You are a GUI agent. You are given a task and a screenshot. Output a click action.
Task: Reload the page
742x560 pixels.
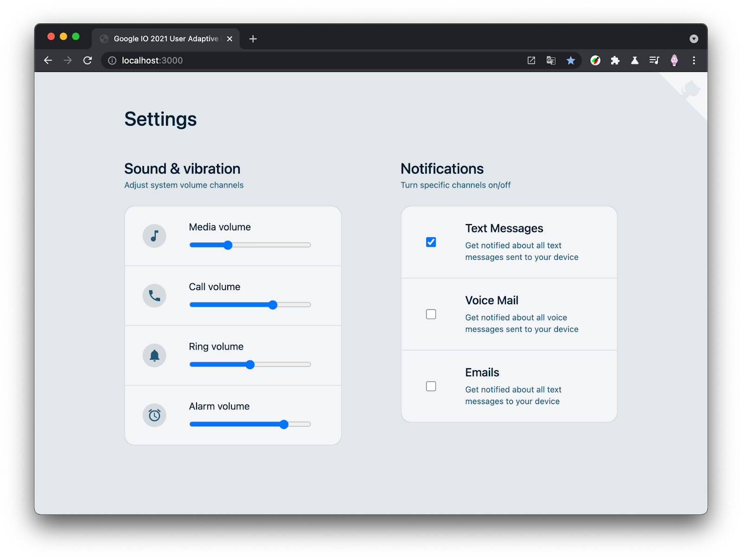point(87,60)
